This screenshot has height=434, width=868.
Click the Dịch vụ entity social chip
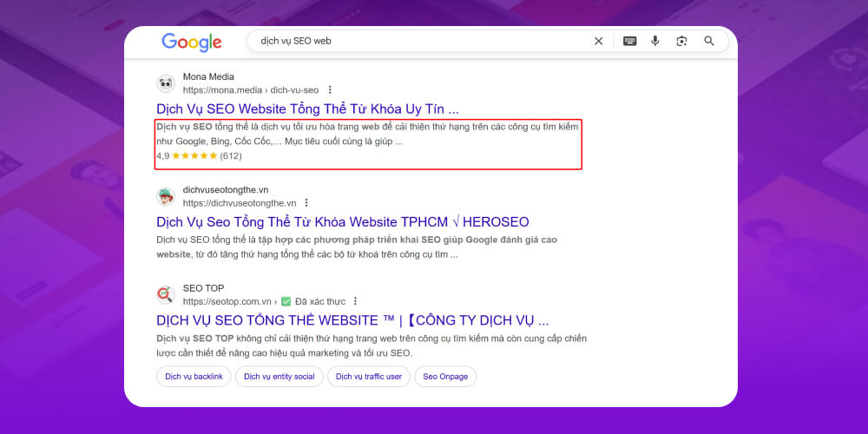pos(279,377)
